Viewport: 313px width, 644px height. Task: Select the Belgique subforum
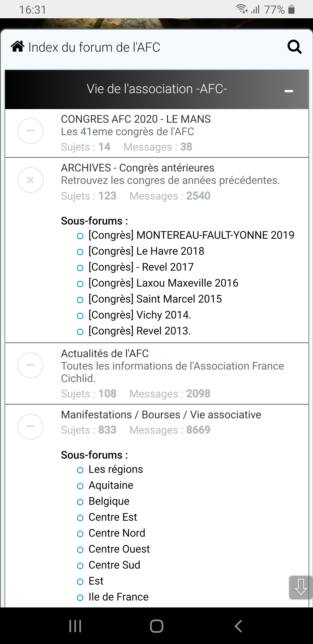pyautogui.click(x=109, y=501)
